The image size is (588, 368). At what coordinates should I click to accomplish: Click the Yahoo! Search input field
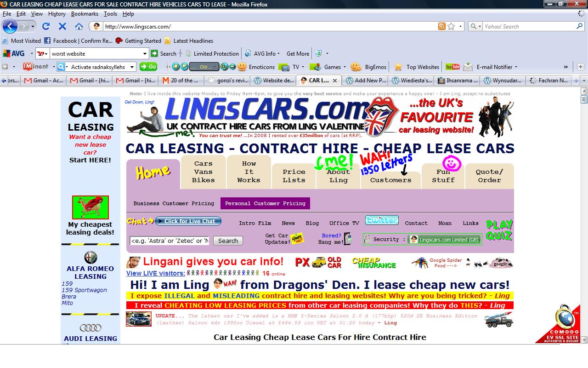pos(528,26)
